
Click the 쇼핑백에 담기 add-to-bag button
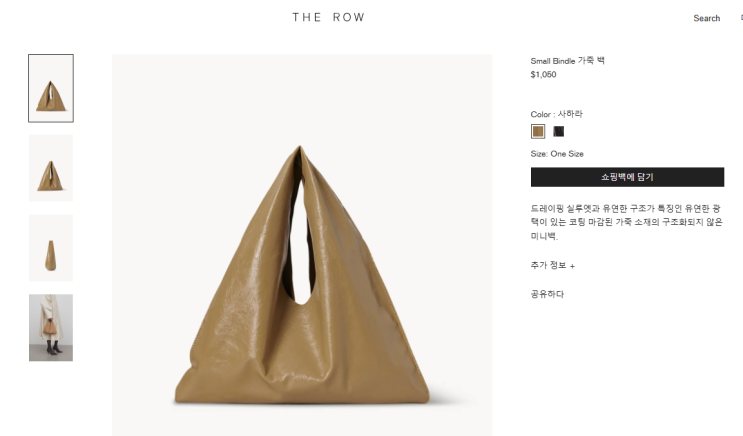click(x=627, y=177)
